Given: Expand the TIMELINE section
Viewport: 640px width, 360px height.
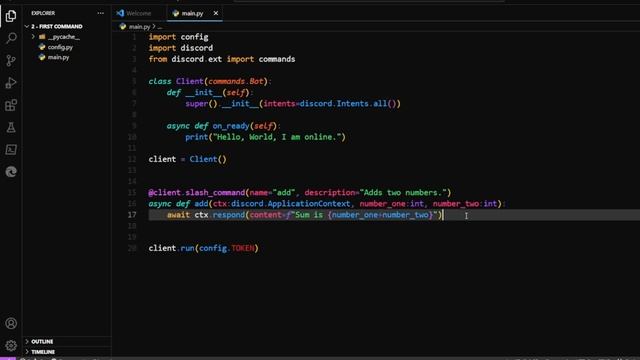Looking at the screenshot, I should pyautogui.click(x=43, y=352).
